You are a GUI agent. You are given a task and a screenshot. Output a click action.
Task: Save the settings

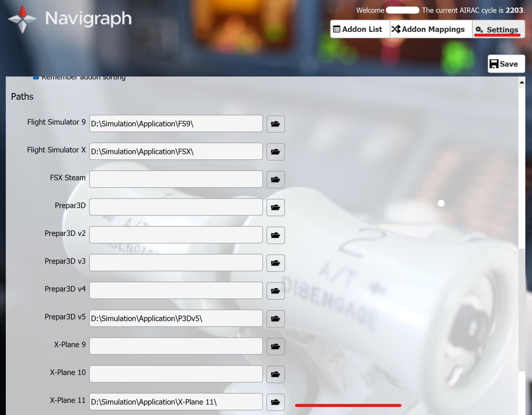pyautogui.click(x=506, y=64)
